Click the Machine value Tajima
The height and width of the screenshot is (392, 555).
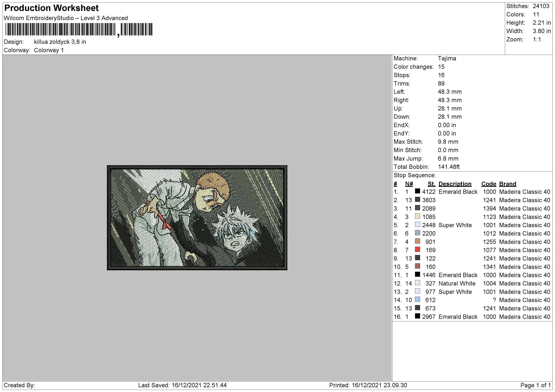click(447, 58)
